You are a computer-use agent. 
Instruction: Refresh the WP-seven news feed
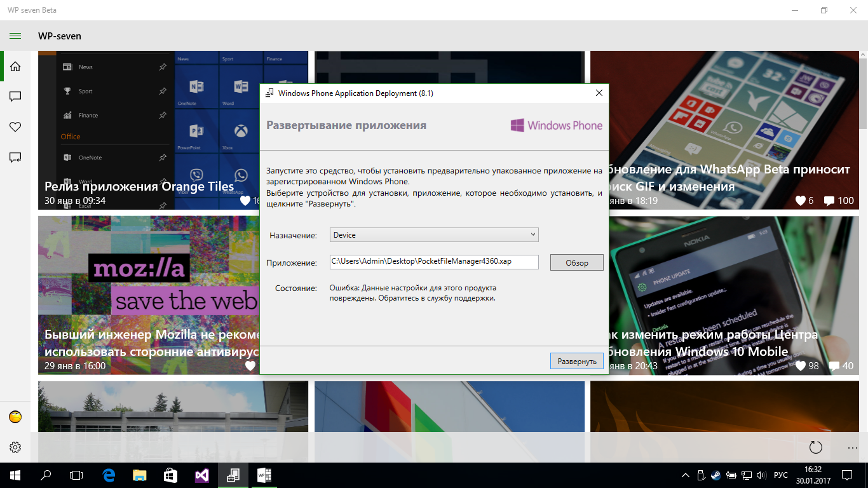point(816,447)
